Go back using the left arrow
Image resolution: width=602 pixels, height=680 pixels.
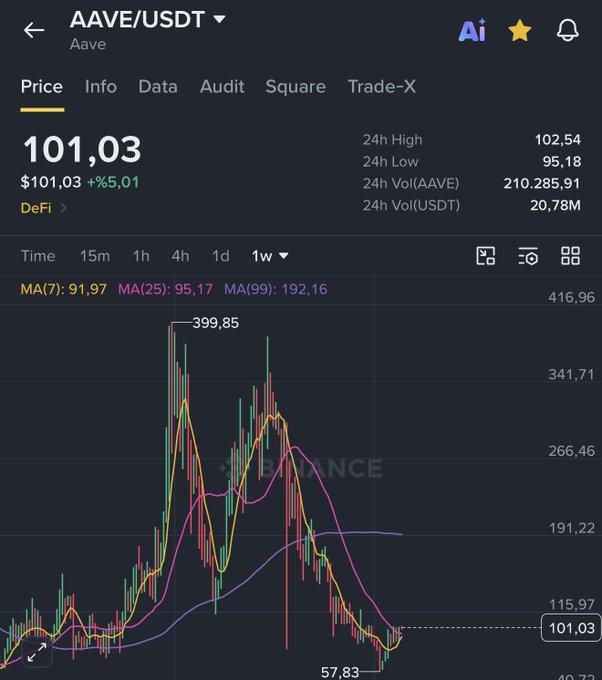pos(34,30)
